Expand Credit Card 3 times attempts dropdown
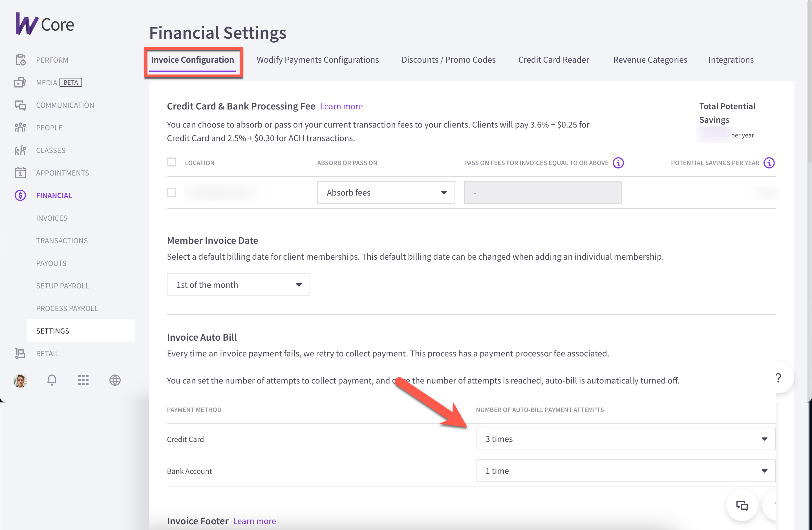Image resolution: width=812 pixels, height=530 pixels. [x=625, y=439]
